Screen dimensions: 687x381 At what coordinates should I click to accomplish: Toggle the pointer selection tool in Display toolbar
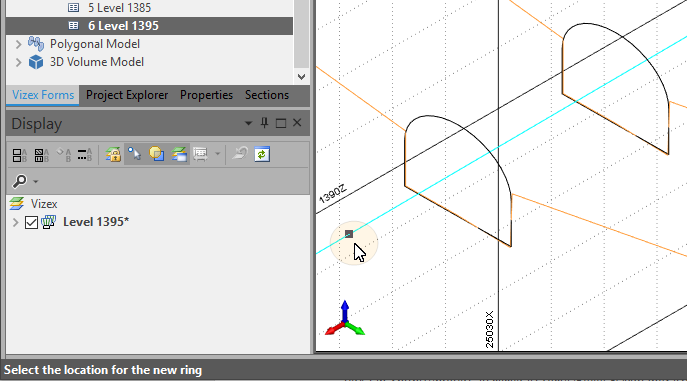pos(135,155)
